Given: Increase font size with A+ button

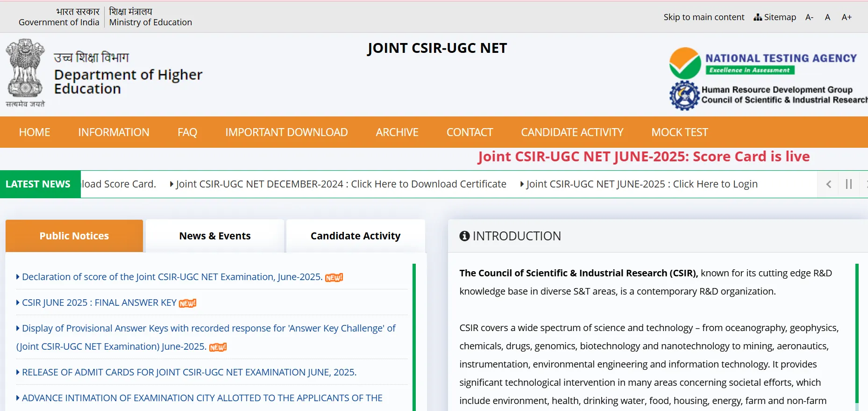Looking at the screenshot, I should point(846,17).
